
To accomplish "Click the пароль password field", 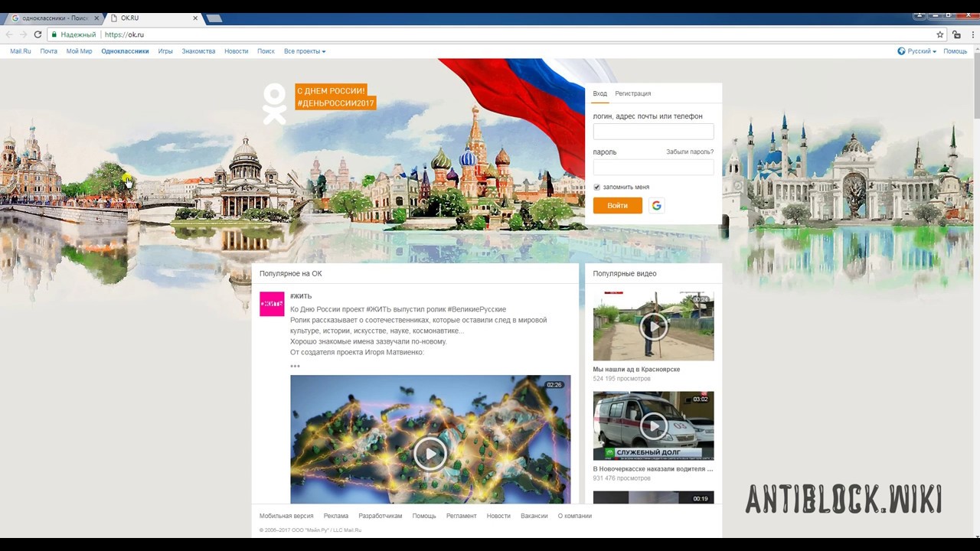I will (x=653, y=167).
